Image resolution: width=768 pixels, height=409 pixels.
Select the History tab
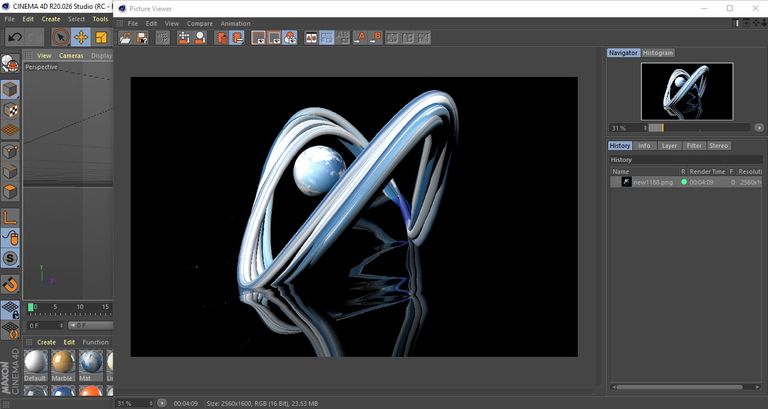pyautogui.click(x=620, y=146)
